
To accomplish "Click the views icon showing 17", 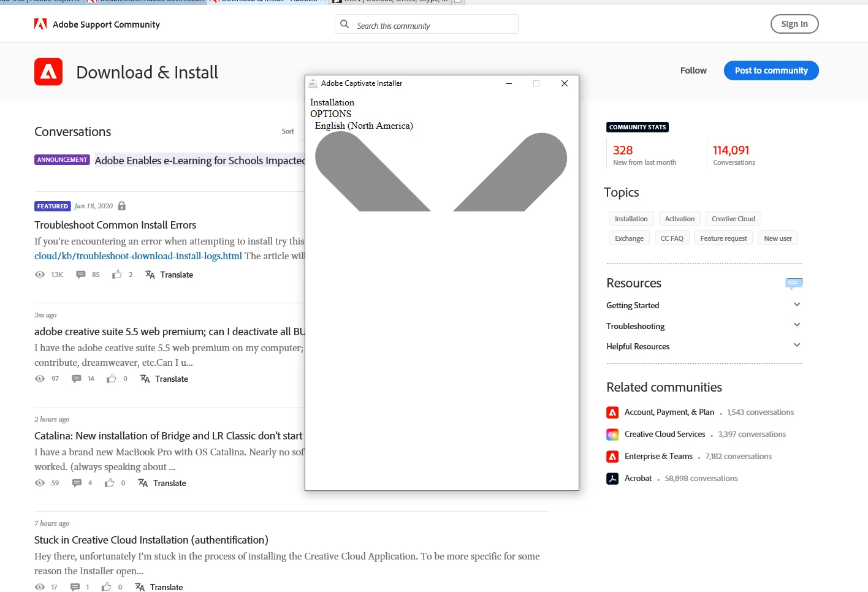I will pyautogui.click(x=40, y=587).
